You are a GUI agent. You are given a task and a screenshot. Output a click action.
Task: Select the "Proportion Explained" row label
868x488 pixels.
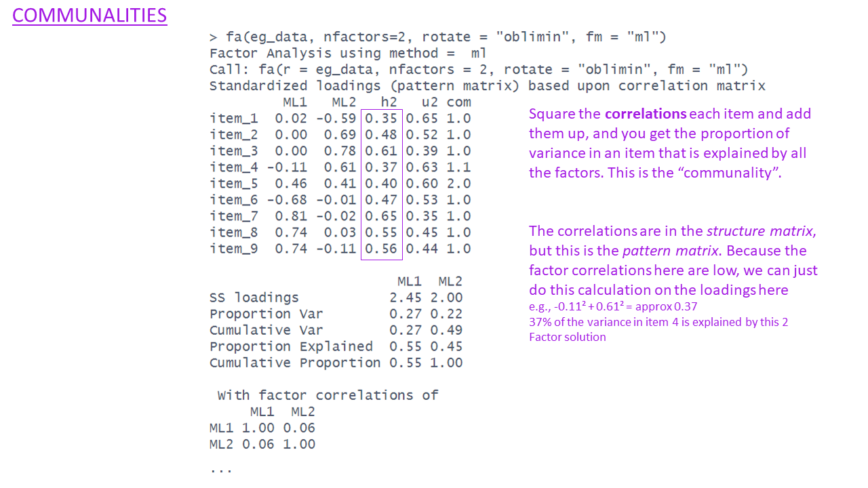coord(291,346)
